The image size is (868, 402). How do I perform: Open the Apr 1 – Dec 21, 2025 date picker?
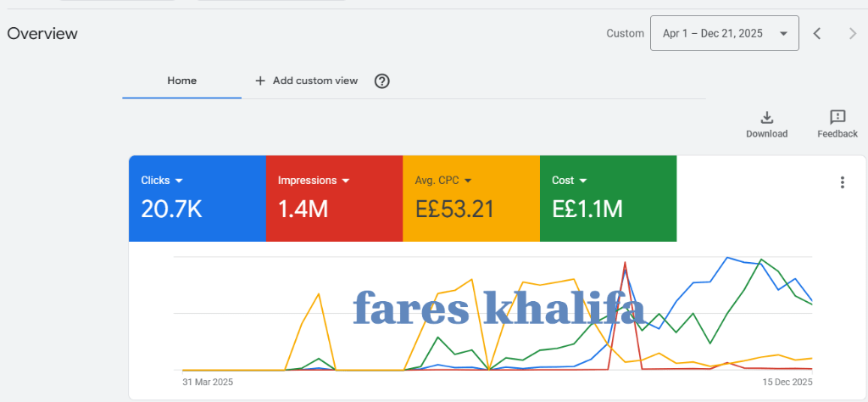coord(724,34)
